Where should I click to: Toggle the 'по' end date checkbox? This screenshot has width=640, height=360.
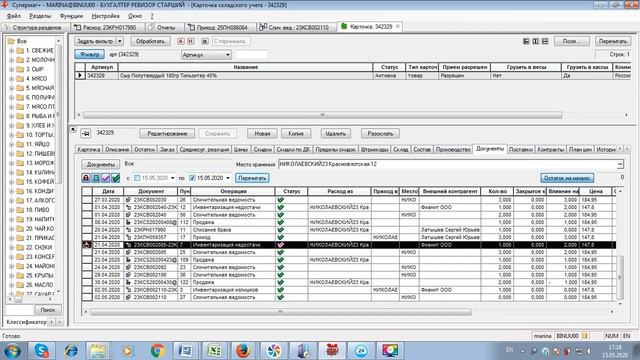[x=192, y=178]
